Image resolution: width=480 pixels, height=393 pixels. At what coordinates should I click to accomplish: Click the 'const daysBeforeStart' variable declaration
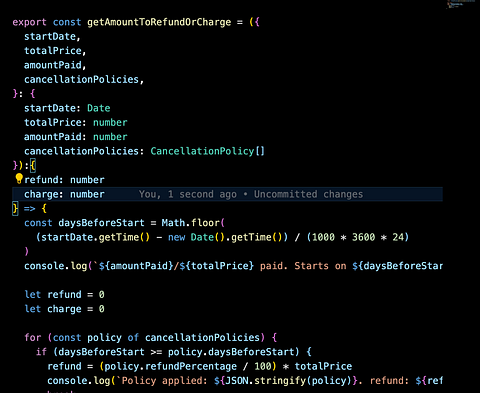[x=84, y=223]
